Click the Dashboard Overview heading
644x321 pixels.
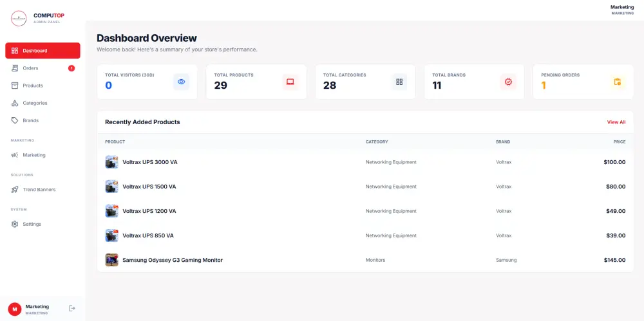pos(147,38)
